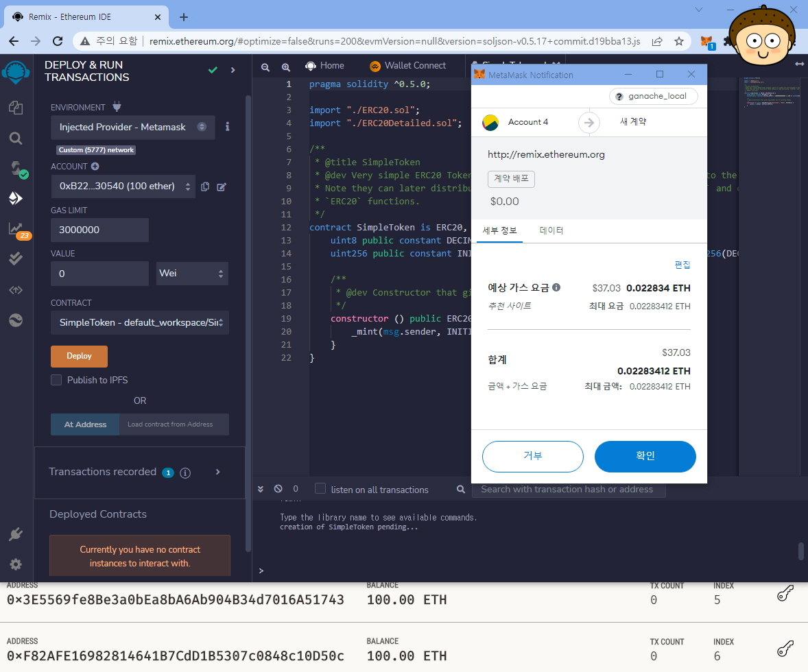This screenshot has width=808, height=672.
Task: Click the browser address bar URL
Action: (x=394, y=41)
